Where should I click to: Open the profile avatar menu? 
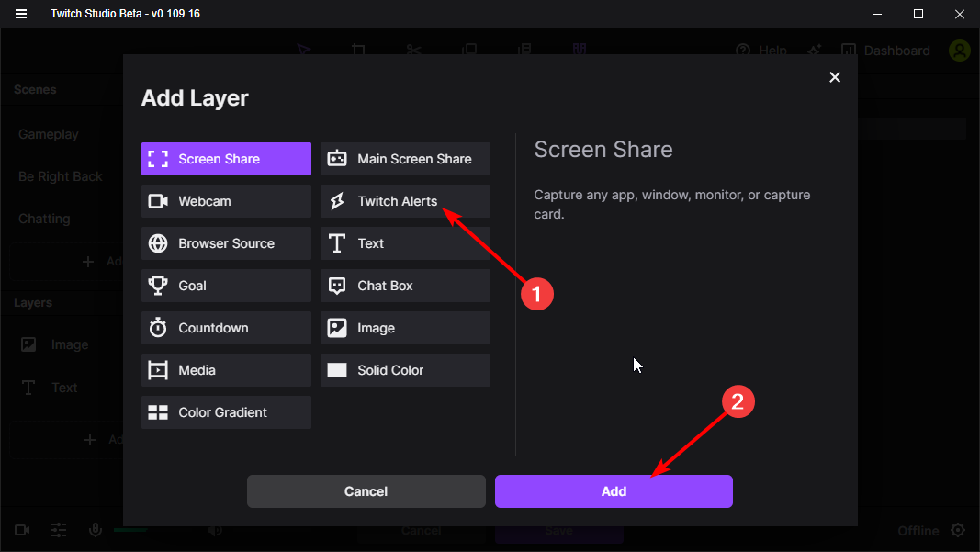pos(960,51)
